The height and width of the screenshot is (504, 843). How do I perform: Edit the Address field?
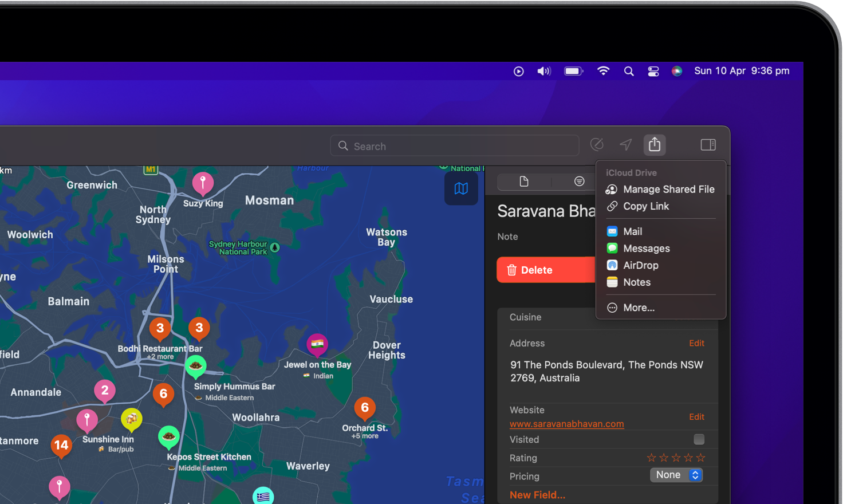point(696,343)
